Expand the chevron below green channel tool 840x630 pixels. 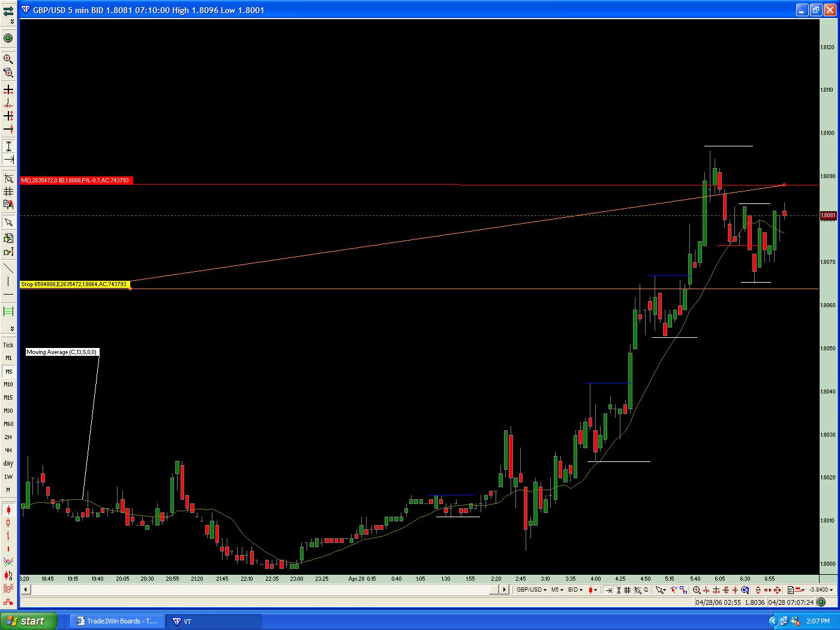click(x=12, y=328)
